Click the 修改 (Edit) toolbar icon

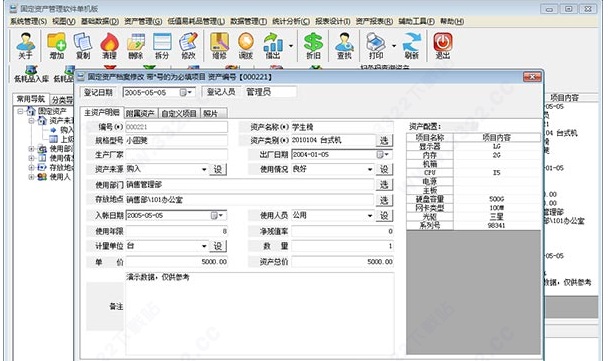point(188,46)
